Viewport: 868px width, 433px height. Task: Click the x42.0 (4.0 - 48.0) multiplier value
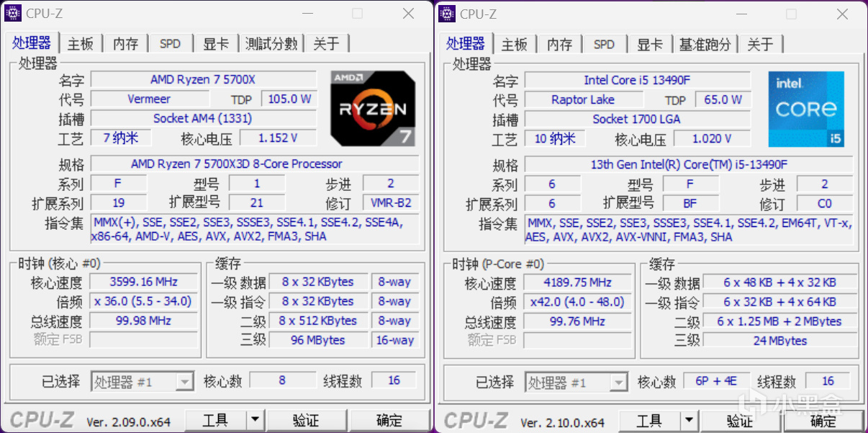[578, 302]
